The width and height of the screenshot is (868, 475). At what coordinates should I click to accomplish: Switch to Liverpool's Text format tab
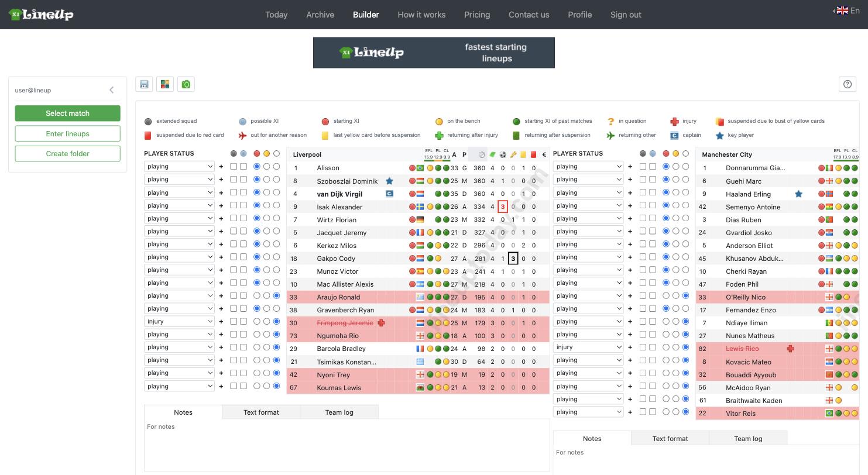(x=261, y=412)
